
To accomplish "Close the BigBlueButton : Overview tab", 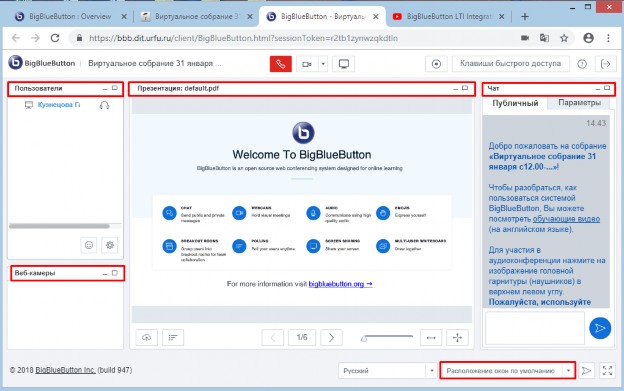I will coord(124,16).
